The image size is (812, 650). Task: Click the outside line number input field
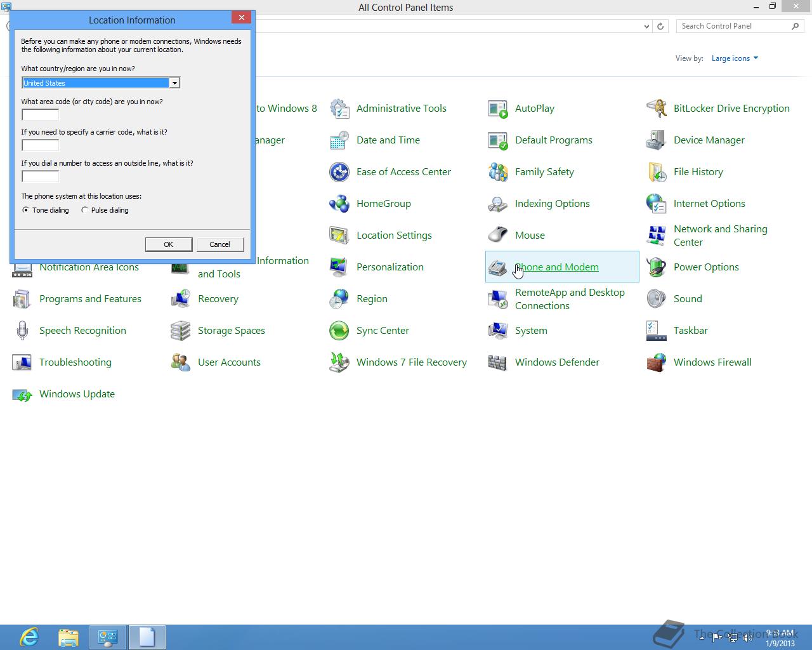coord(41,176)
